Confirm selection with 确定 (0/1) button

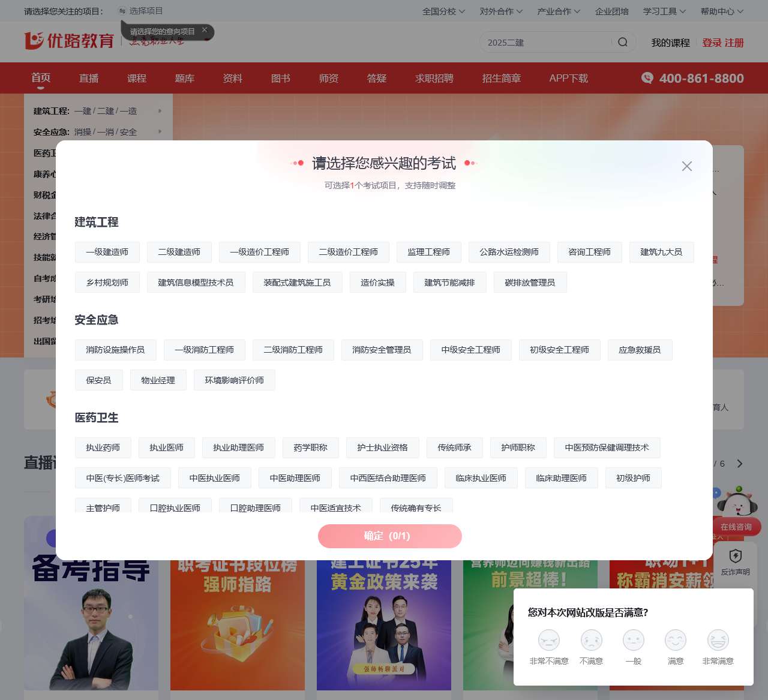click(x=390, y=536)
